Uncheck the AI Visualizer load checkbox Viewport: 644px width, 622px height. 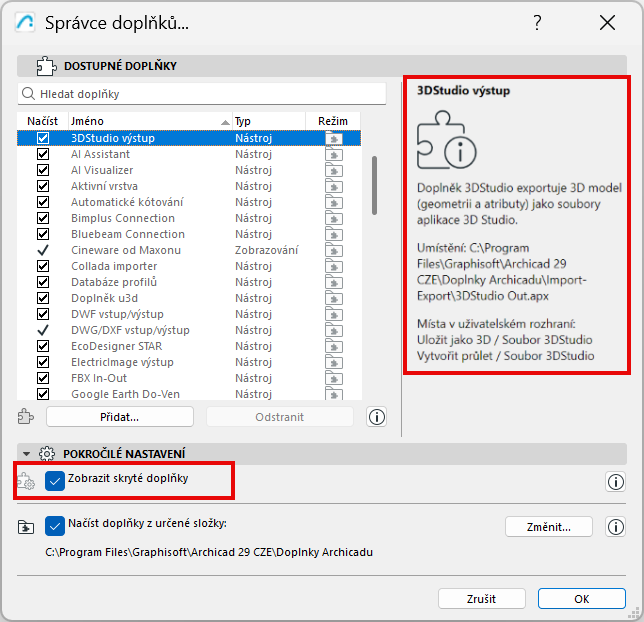coord(43,170)
